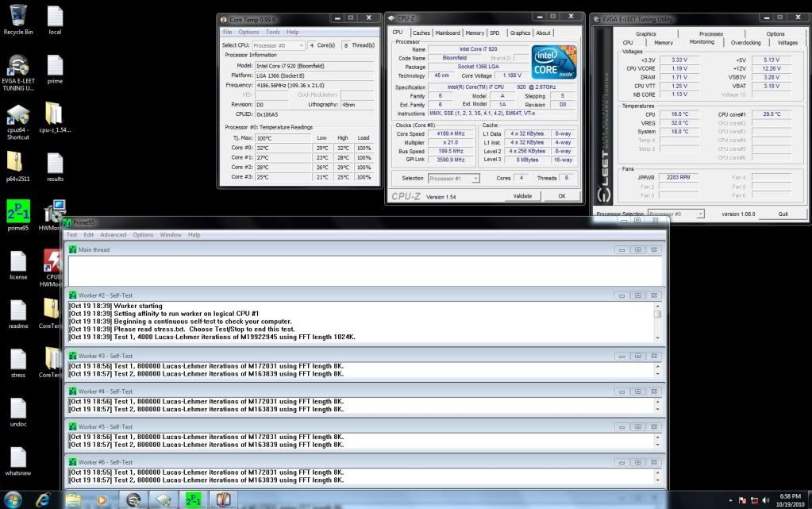812x509 pixels.
Task: Switch to Prime95 via its taskbar button
Action: tap(193, 499)
